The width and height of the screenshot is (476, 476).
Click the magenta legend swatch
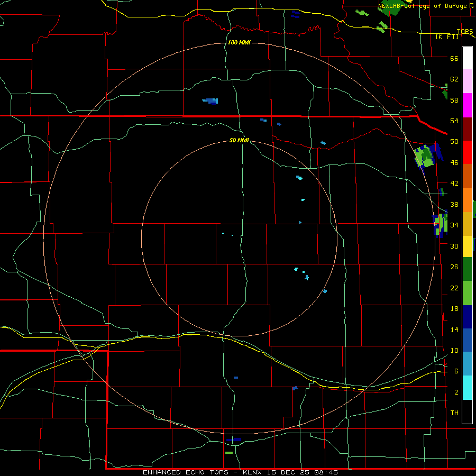[467, 105]
